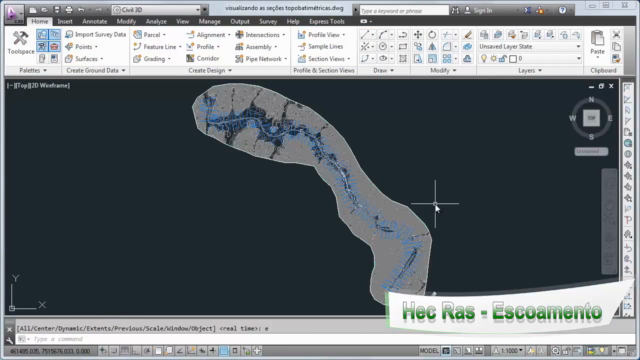This screenshot has height=360, width=640.
Task: Click the command line input field
Action: pos(325,339)
